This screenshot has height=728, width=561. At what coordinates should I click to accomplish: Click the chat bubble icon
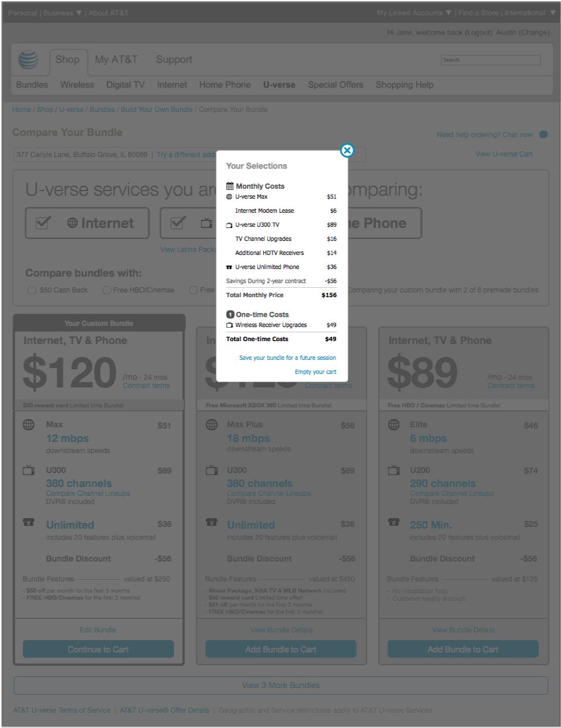[543, 134]
